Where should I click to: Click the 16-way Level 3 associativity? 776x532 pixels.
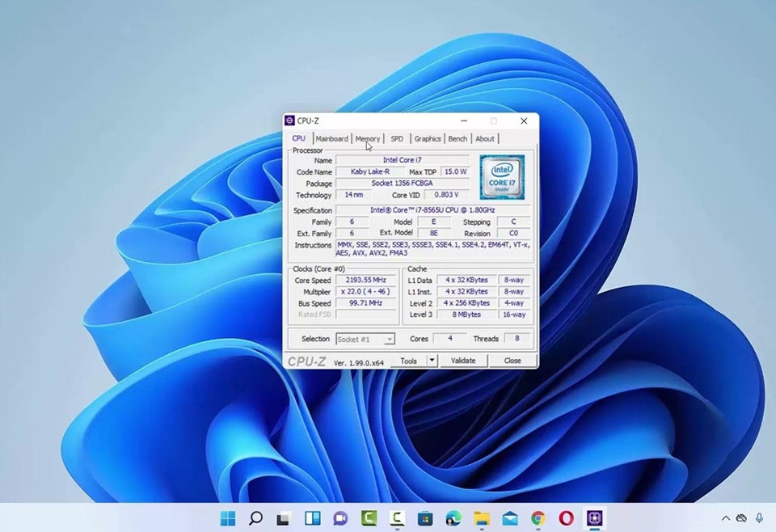click(x=514, y=315)
